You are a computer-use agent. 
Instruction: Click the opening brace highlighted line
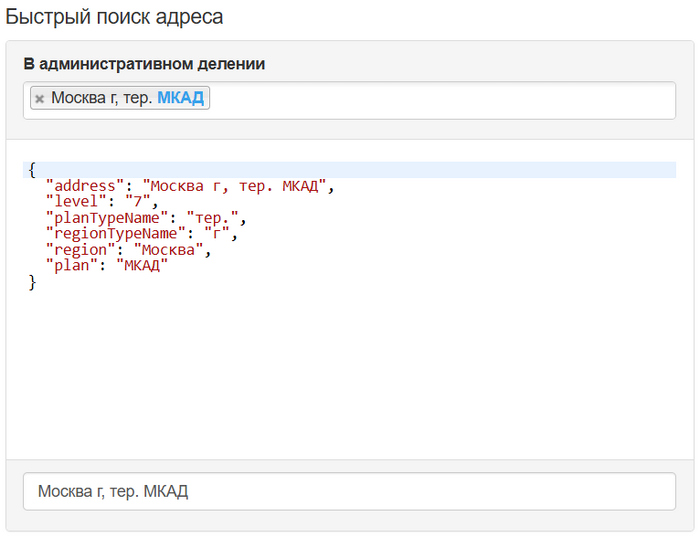tap(349, 170)
